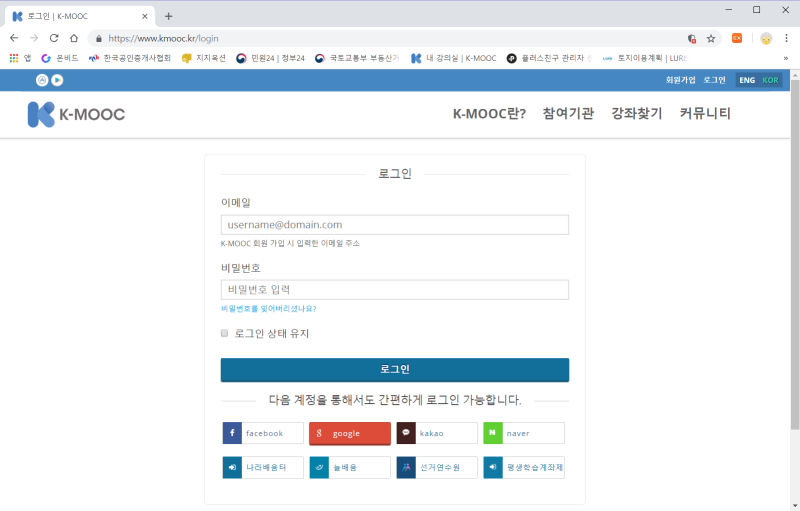Log in with the kakao button
Image resolution: width=800 pixels, height=511 pixels.
437,433
